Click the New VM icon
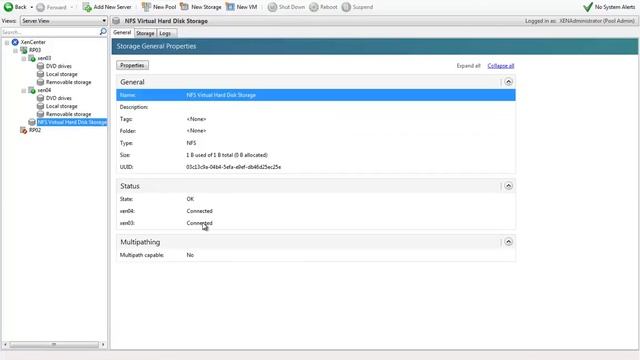The height and width of the screenshot is (360, 640). click(230, 7)
